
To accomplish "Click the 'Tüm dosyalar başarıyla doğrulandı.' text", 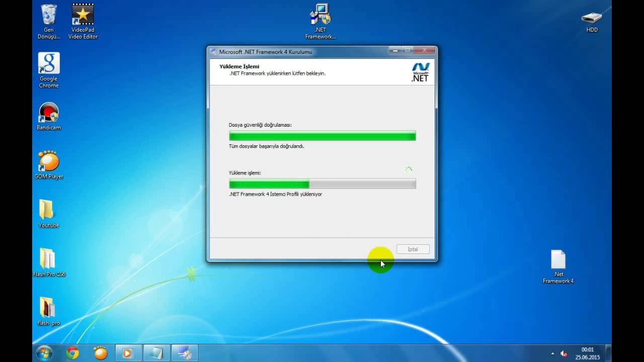I will click(267, 146).
